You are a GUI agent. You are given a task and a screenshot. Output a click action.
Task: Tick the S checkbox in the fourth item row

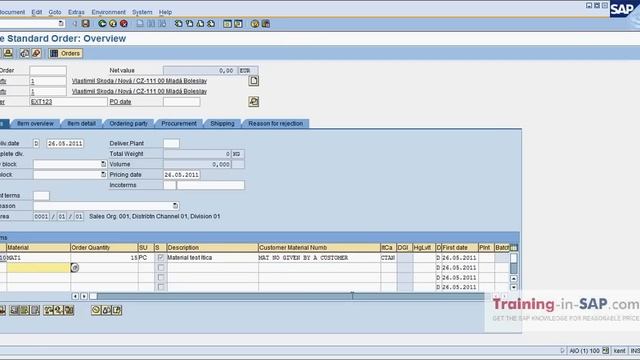point(161,287)
